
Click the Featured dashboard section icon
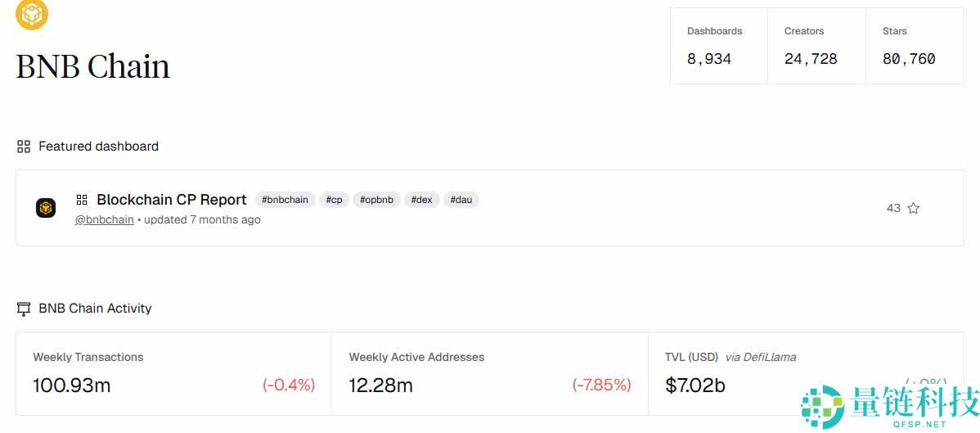[24, 147]
